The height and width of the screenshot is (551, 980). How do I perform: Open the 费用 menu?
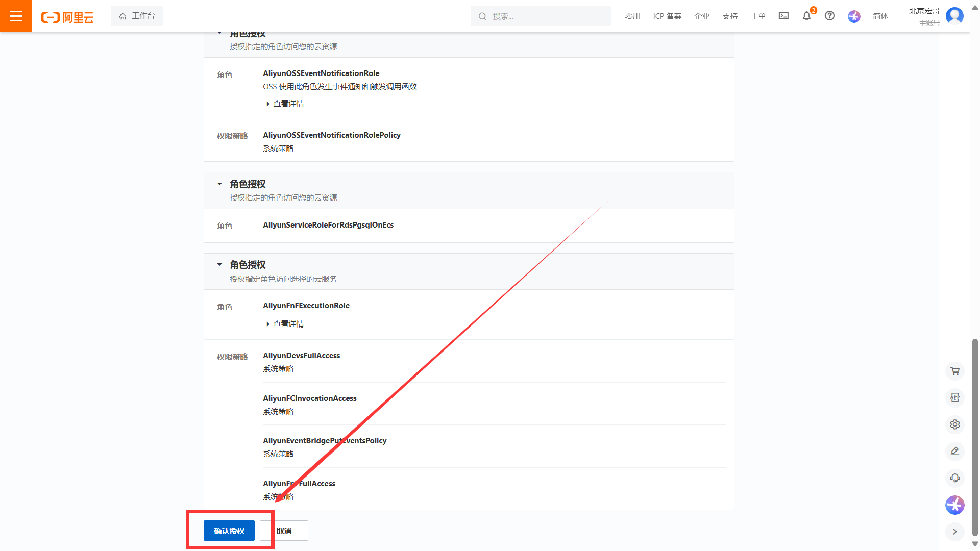[632, 16]
